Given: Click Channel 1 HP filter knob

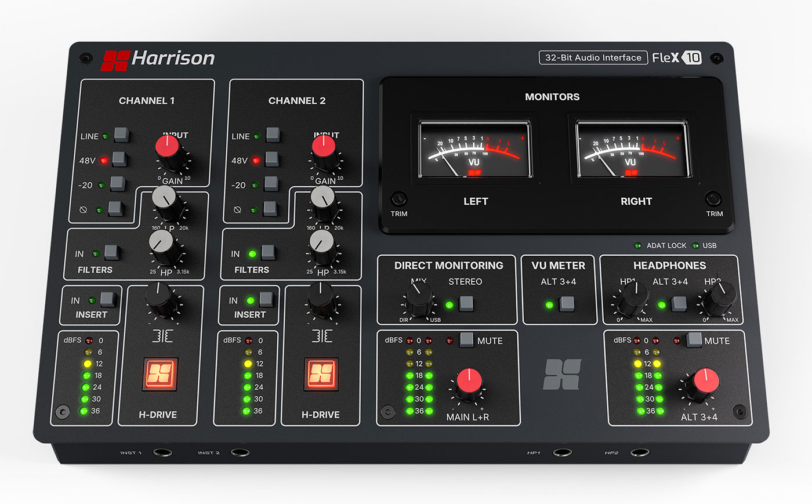Looking at the screenshot, I should pos(164,247).
